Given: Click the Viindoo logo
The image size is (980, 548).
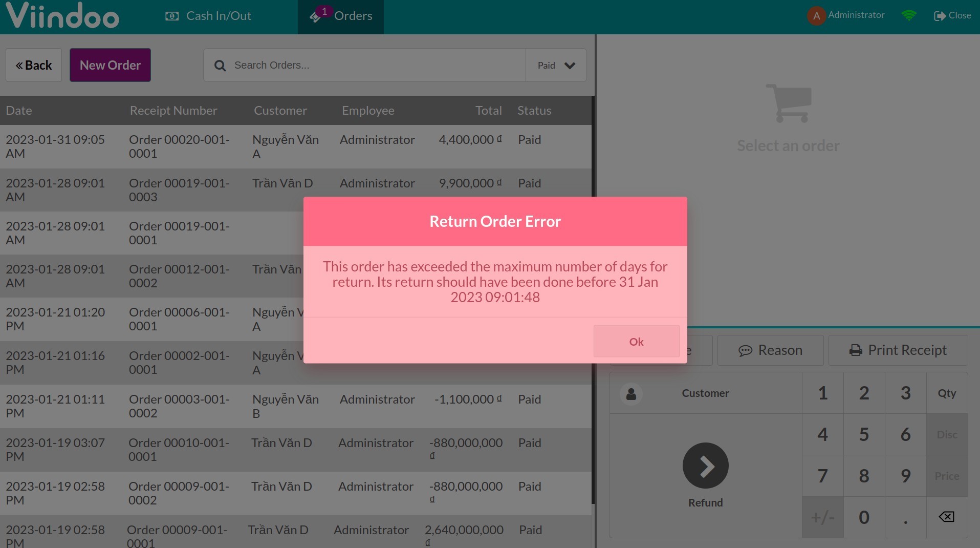Looking at the screenshot, I should pyautogui.click(x=62, y=15).
